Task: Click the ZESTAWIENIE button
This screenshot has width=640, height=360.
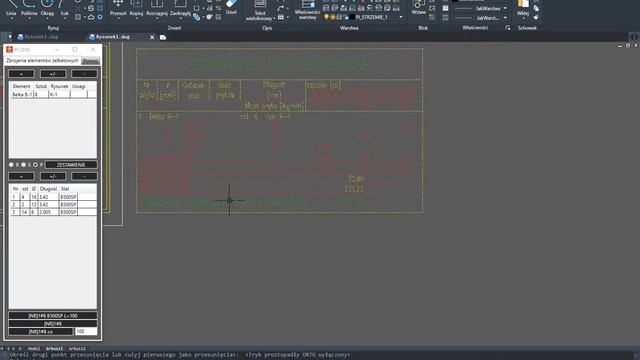Action: pos(71,164)
